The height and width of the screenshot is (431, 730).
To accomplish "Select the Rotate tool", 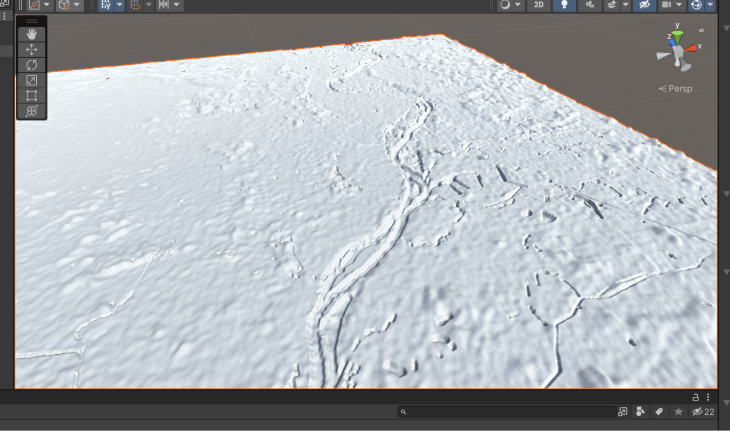I will pos(32,64).
